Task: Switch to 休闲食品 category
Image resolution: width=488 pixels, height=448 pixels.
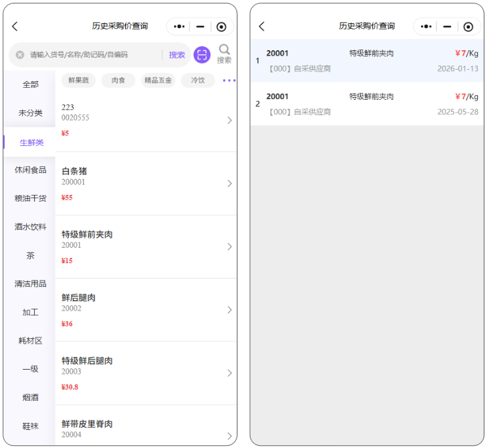Action: point(31,170)
